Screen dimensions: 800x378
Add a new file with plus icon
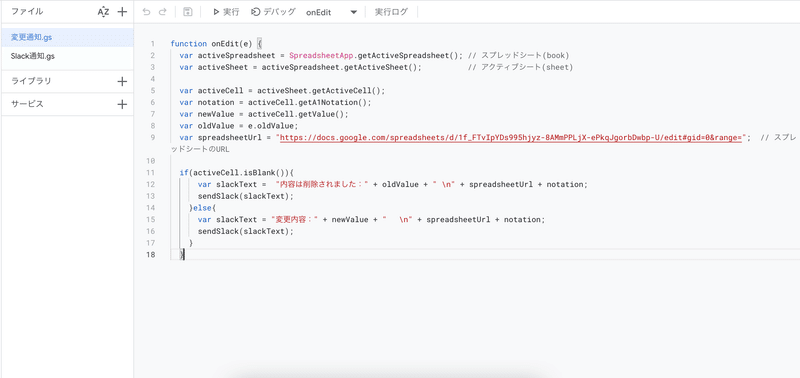point(122,12)
